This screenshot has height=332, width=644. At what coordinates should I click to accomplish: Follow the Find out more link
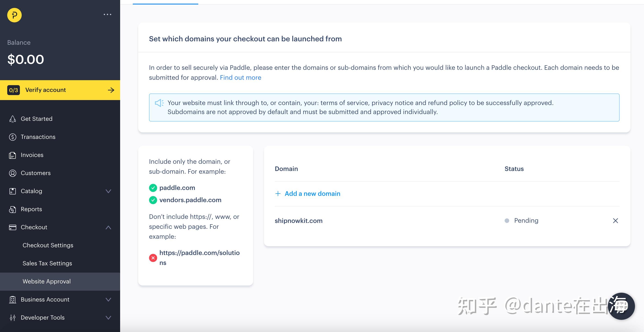pyautogui.click(x=240, y=77)
